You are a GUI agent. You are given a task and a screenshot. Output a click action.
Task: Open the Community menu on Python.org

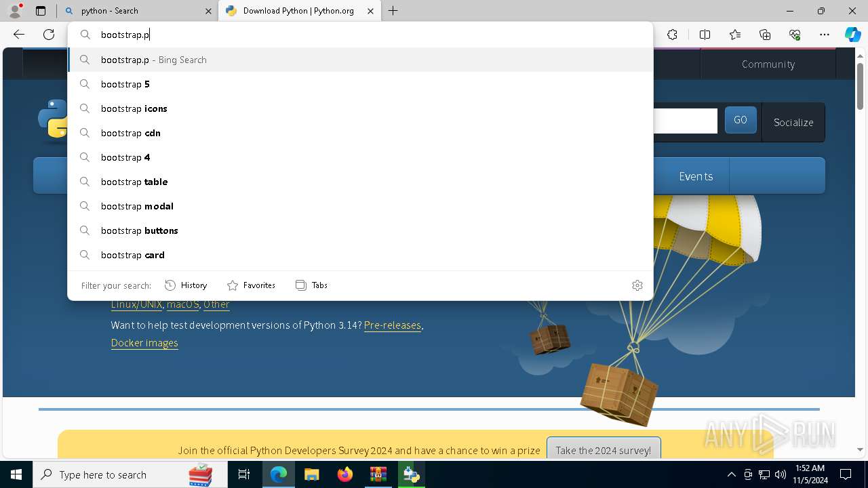click(x=768, y=64)
